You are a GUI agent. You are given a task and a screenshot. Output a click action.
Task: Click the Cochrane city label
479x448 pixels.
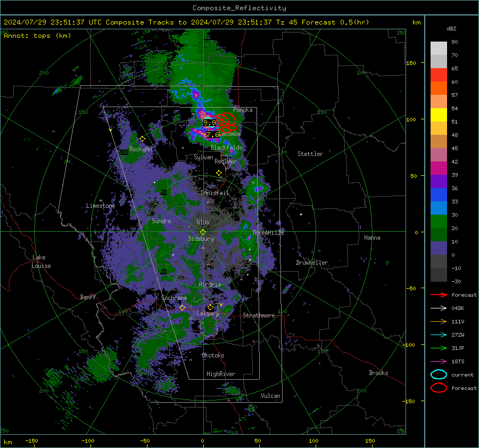174,298
